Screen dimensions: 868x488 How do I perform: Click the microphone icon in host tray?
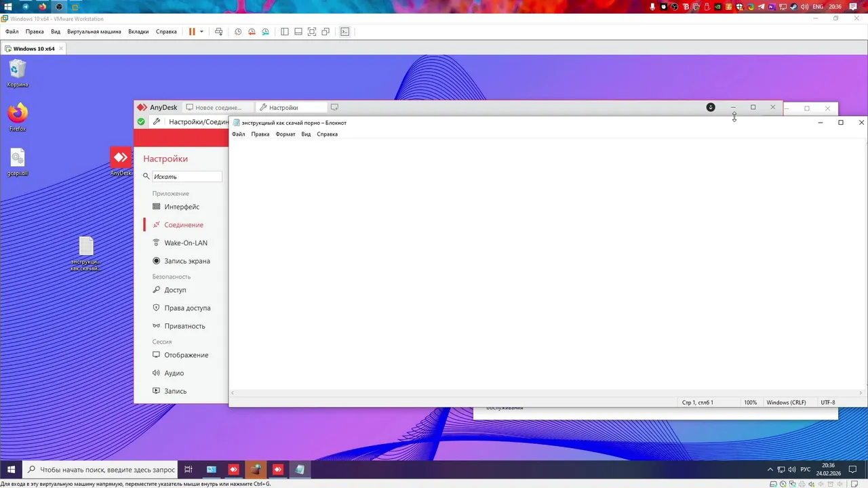click(x=653, y=7)
